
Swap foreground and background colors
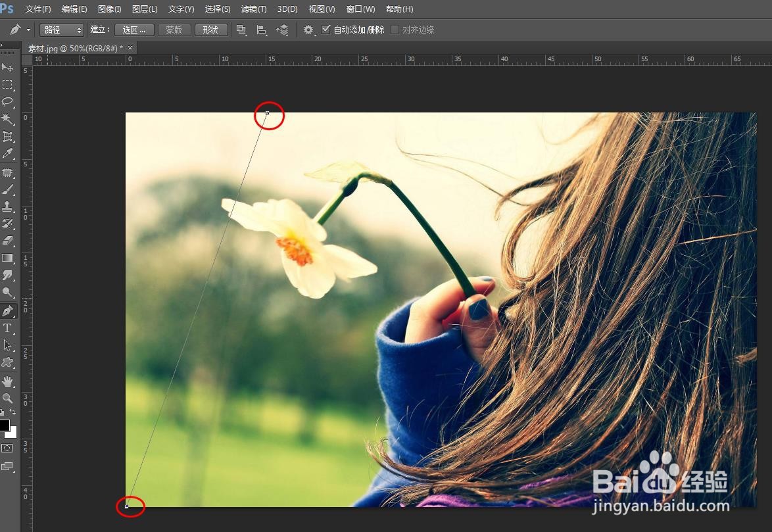click(x=12, y=412)
